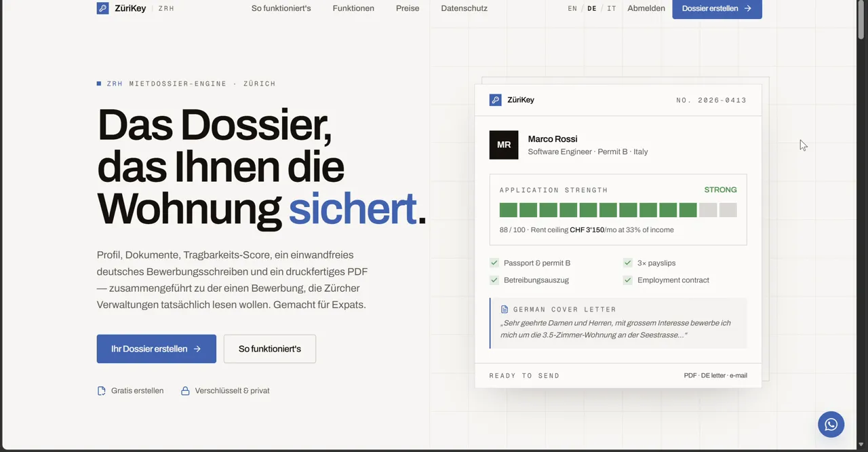
Task: Click the application strength progress bar
Action: coord(618,210)
